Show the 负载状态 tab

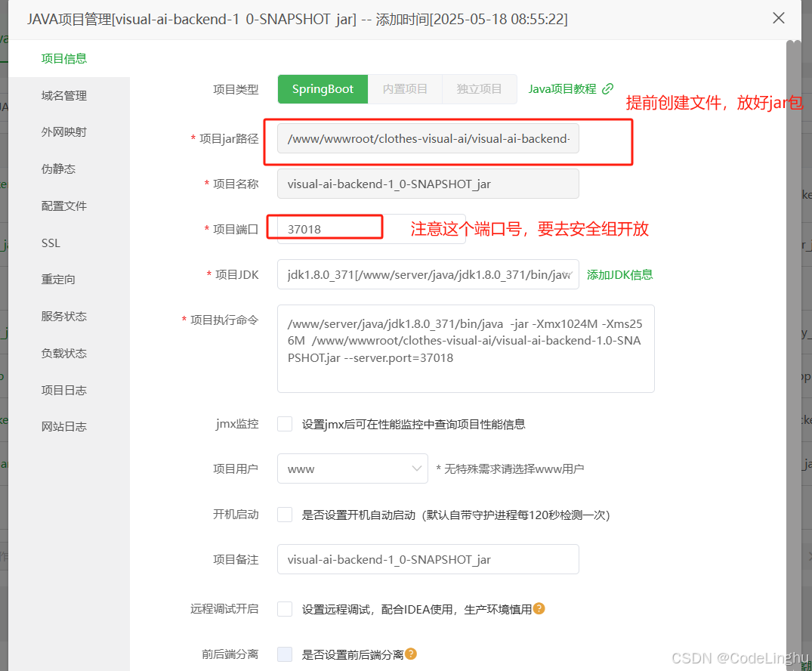click(64, 354)
